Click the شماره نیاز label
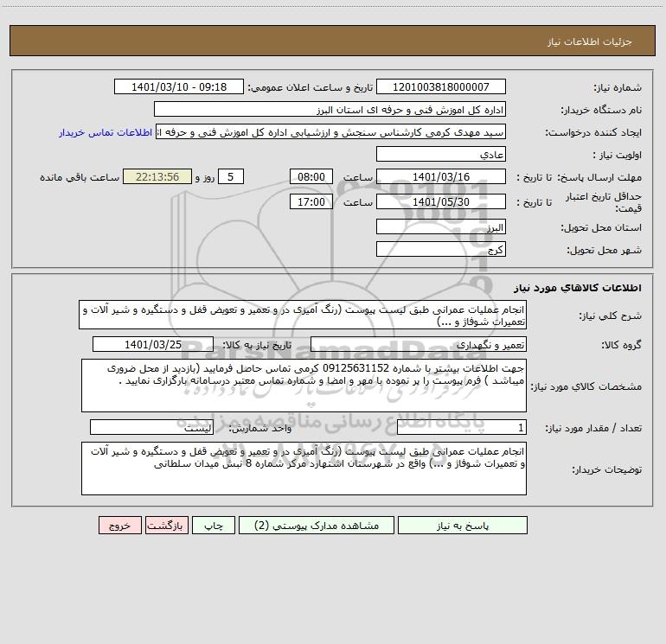Image resolution: width=666 pixels, height=644 pixels. [618, 87]
